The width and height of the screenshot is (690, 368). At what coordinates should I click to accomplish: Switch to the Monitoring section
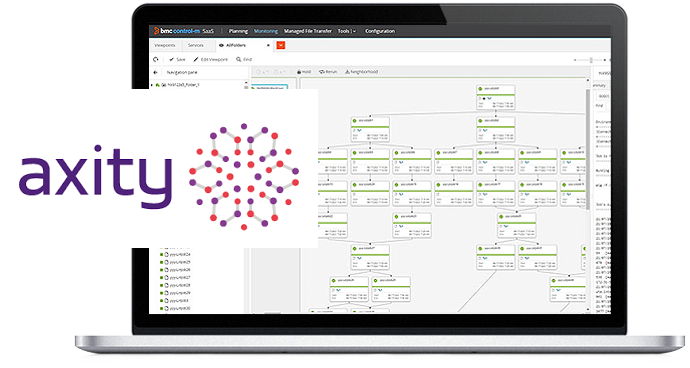click(x=266, y=31)
